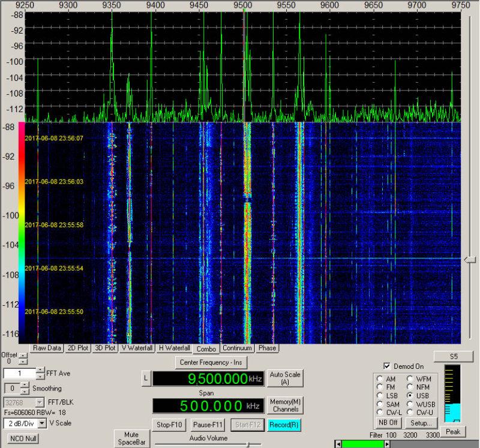The width and height of the screenshot is (480, 448).
Task: Increase the Offset value with up arrow
Action: [x=23, y=356]
